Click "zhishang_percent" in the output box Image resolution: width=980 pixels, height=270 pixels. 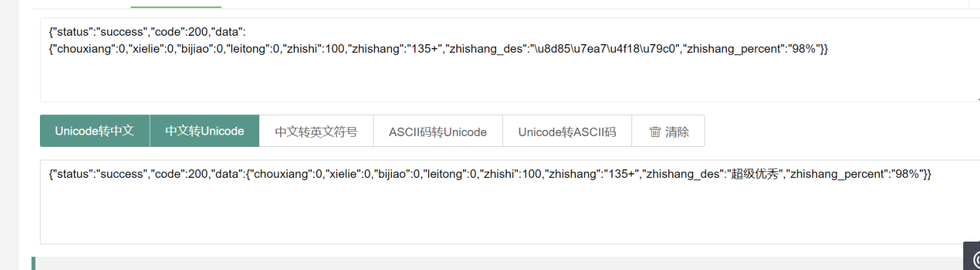click(x=834, y=175)
